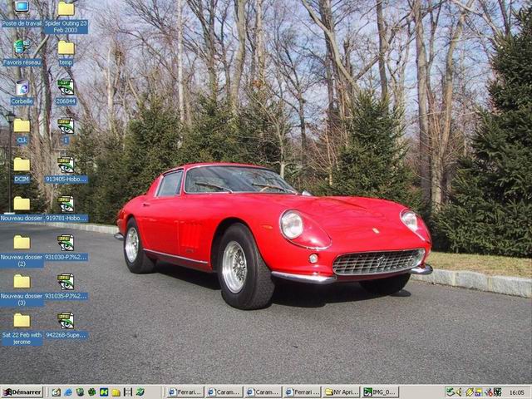Image resolution: width=532 pixels, height=399 pixels.
Task: Launch Internet Explorer from quick launch
Action: (x=68, y=392)
